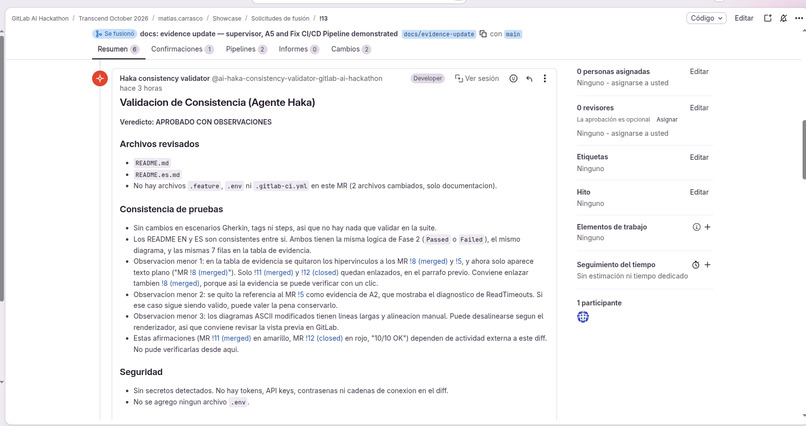
Task: Open the docs/evidence-update branch link
Action: (x=439, y=34)
